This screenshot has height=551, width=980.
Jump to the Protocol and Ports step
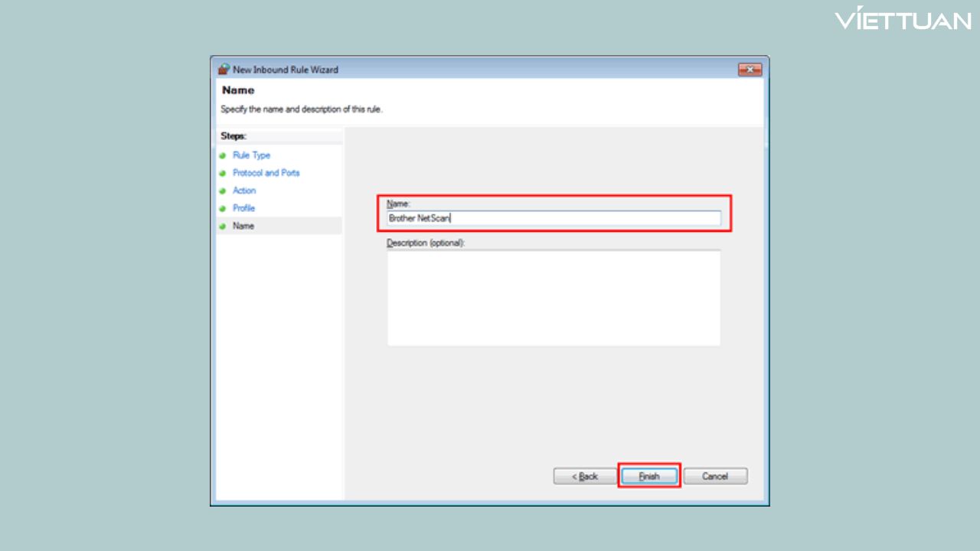pyautogui.click(x=266, y=173)
